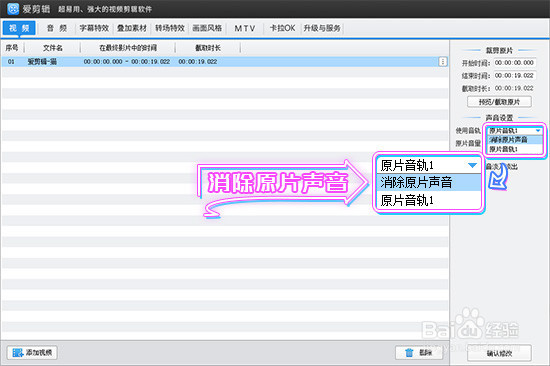Switch to the 视频 tab
Screen dimensions: 550x366
19,28
